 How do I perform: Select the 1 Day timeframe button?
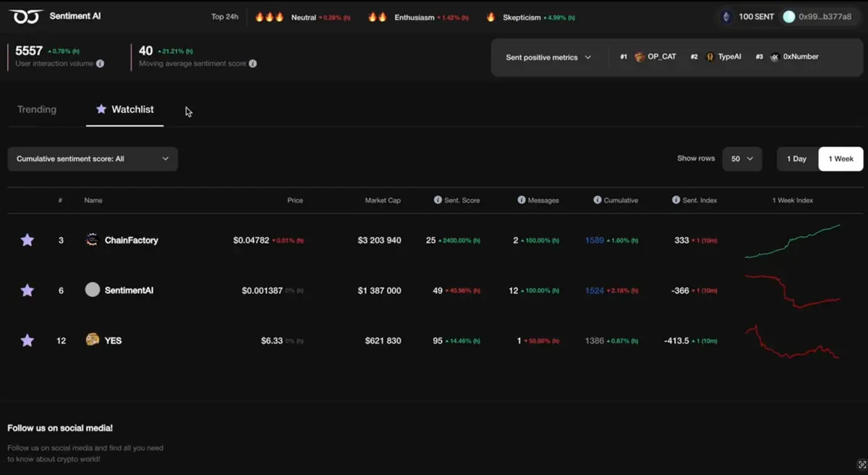click(796, 159)
